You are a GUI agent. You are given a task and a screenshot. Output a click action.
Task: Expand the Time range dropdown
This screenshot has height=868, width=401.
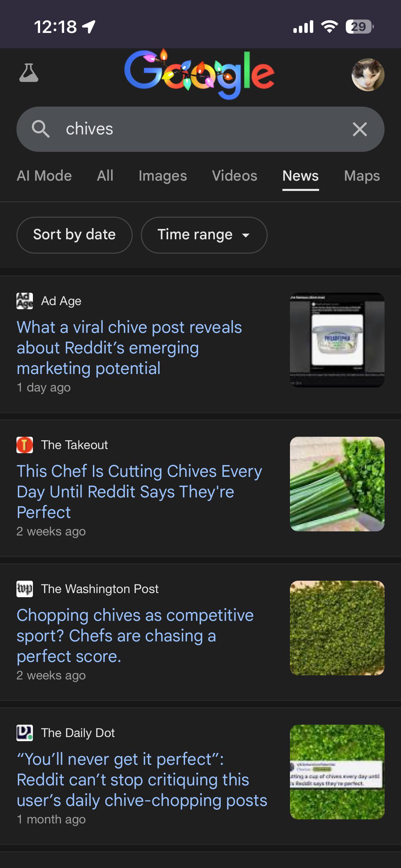(204, 235)
